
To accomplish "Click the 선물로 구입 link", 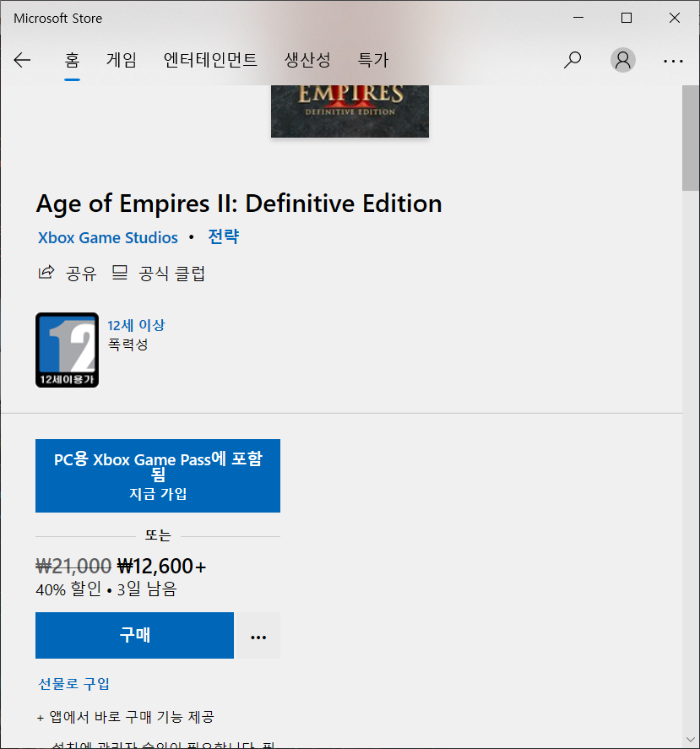I will pyautogui.click(x=74, y=684).
